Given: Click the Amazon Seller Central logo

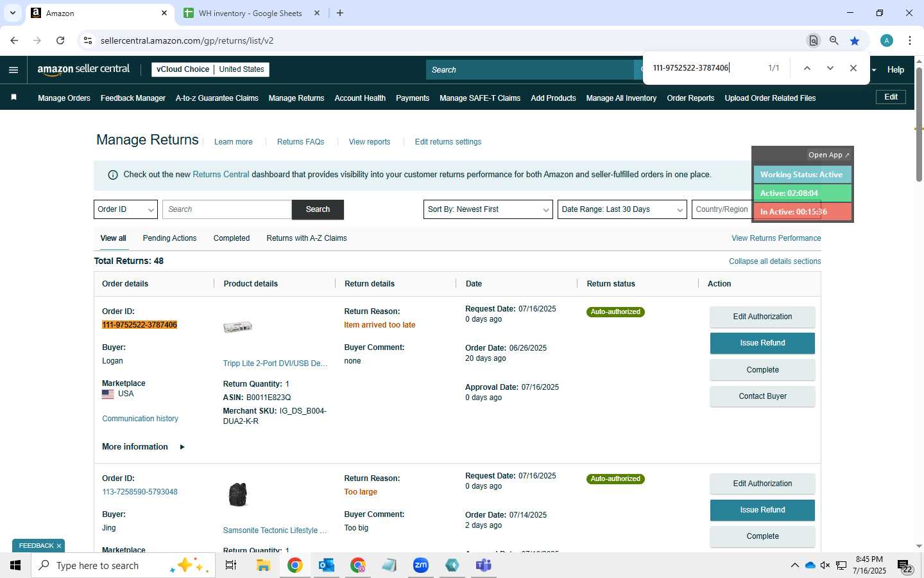Looking at the screenshot, I should pyautogui.click(x=83, y=69).
